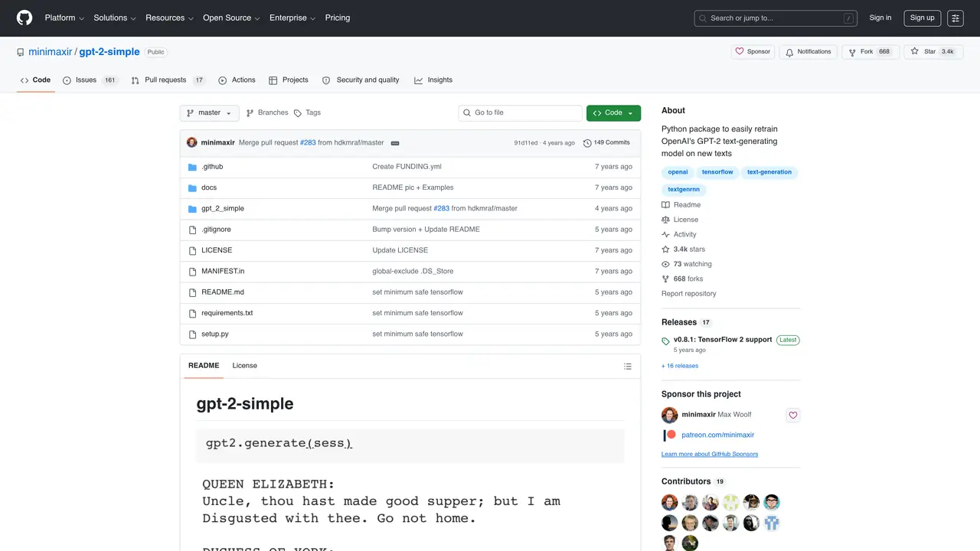Open the GitHub home logo
Viewport: 980px width, 551px height.
click(x=24, y=18)
